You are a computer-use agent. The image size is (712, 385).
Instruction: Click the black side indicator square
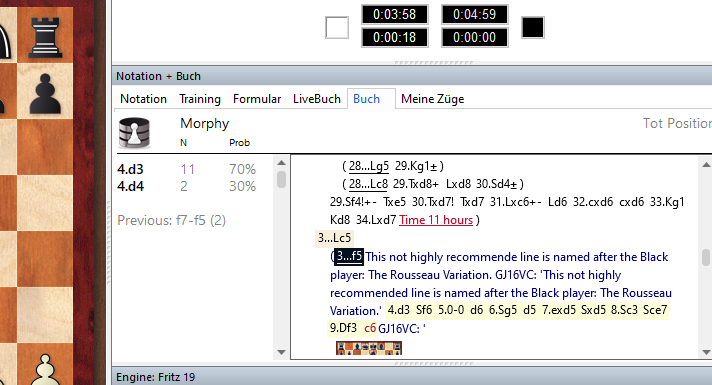[x=533, y=27]
